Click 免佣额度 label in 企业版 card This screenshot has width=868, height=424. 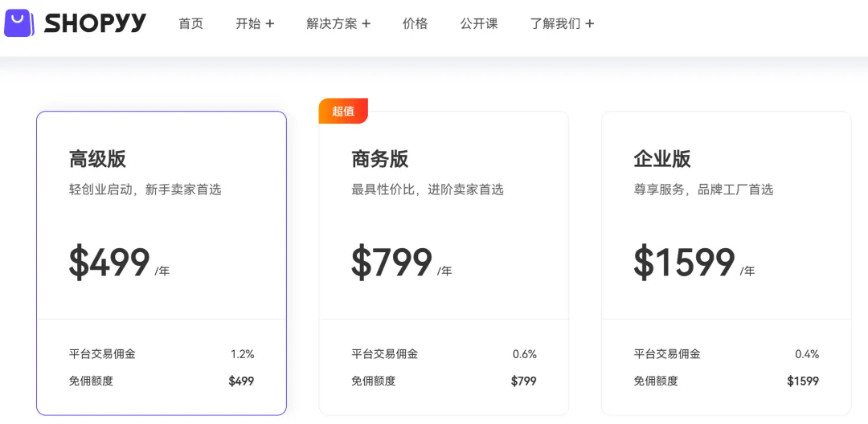655,381
